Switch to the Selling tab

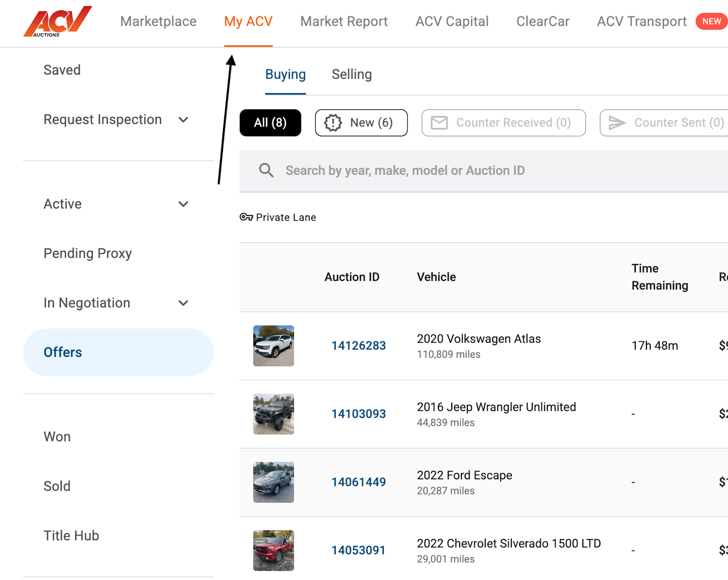[352, 74]
